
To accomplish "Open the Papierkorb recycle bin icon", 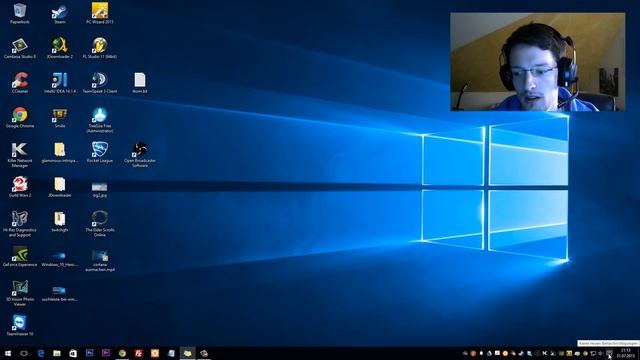I will coord(20,13).
